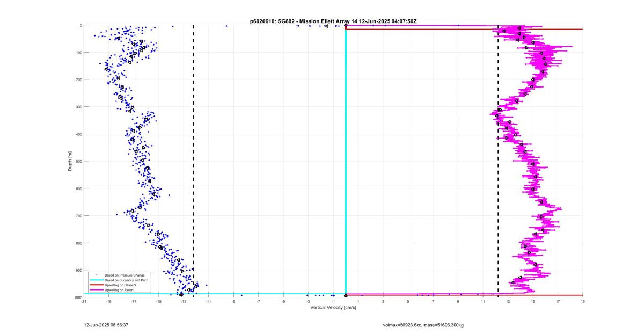Click the positive x-axis tick label '9'

point(458,301)
